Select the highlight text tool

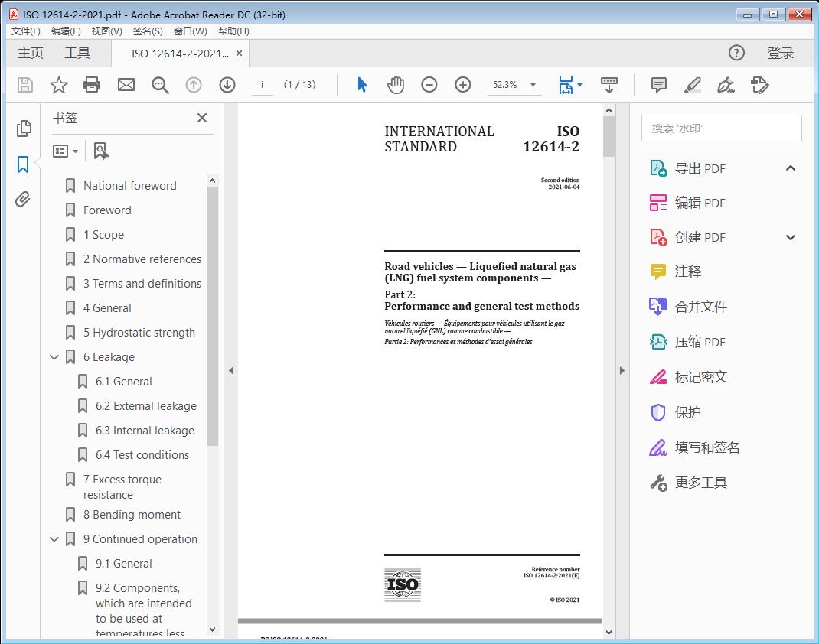(x=693, y=85)
